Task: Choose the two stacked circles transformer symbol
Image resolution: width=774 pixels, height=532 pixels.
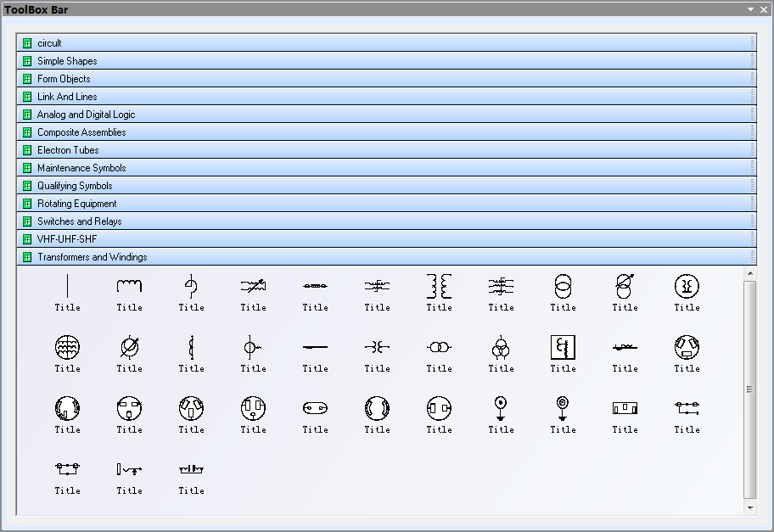Action: pos(563,287)
